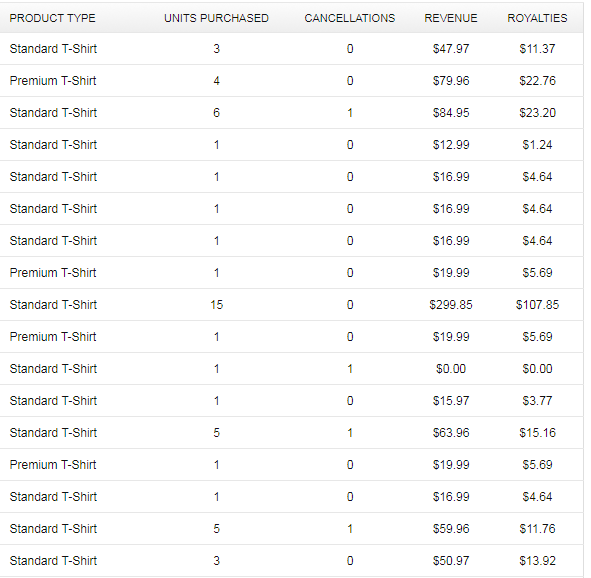591x578 pixels.
Task: Select the $63.96 revenue cell
Action: point(451,433)
